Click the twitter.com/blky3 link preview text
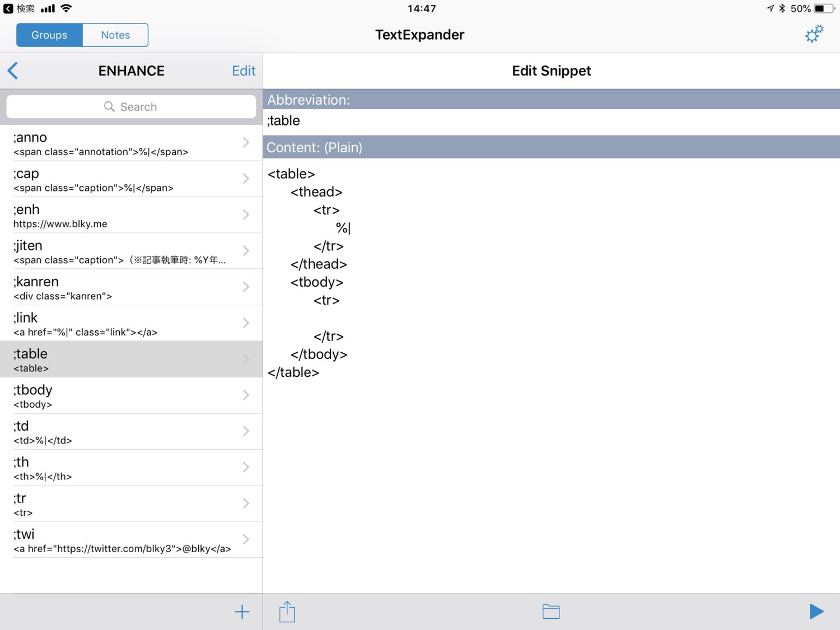Image resolution: width=840 pixels, height=630 pixels. click(122, 549)
